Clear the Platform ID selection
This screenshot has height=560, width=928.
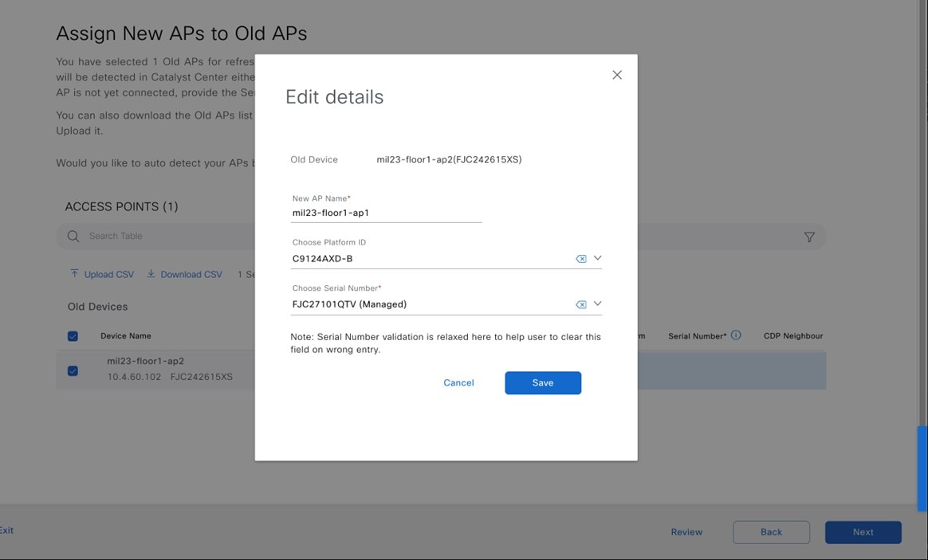pos(581,259)
